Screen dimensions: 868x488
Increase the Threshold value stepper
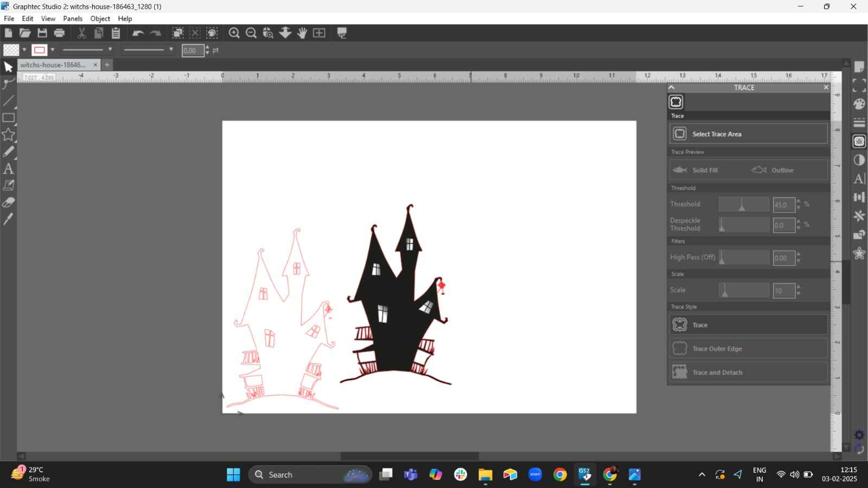click(x=799, y=201)
